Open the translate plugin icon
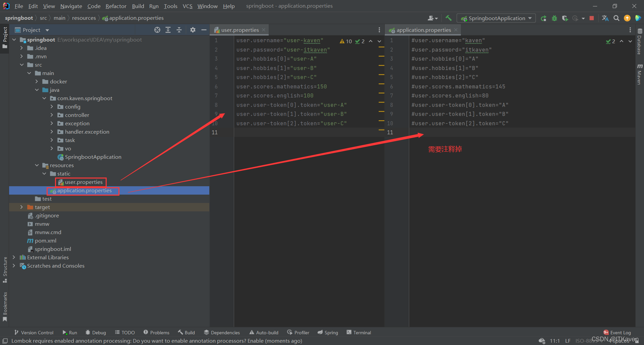This screenshot has height=345, width=644. pyautogui.click(x=605, y=18)
